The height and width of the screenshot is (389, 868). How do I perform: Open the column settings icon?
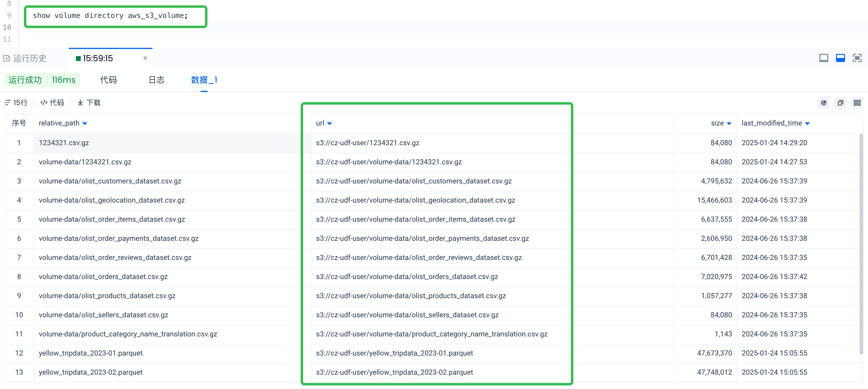[x=857, y=103]
